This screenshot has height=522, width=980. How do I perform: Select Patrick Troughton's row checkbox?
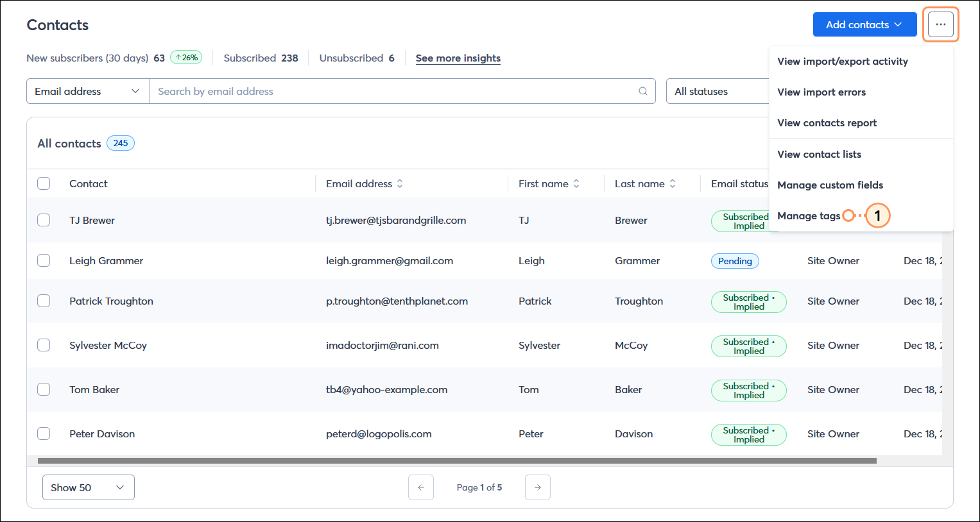point(44,301)
